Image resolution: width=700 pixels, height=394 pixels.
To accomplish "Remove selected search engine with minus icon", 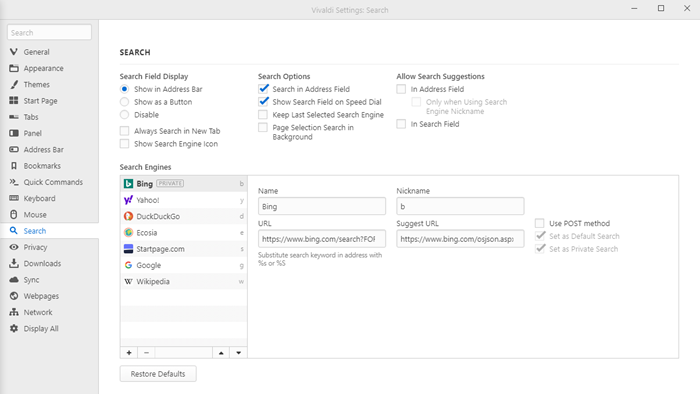I will (146, 353).
